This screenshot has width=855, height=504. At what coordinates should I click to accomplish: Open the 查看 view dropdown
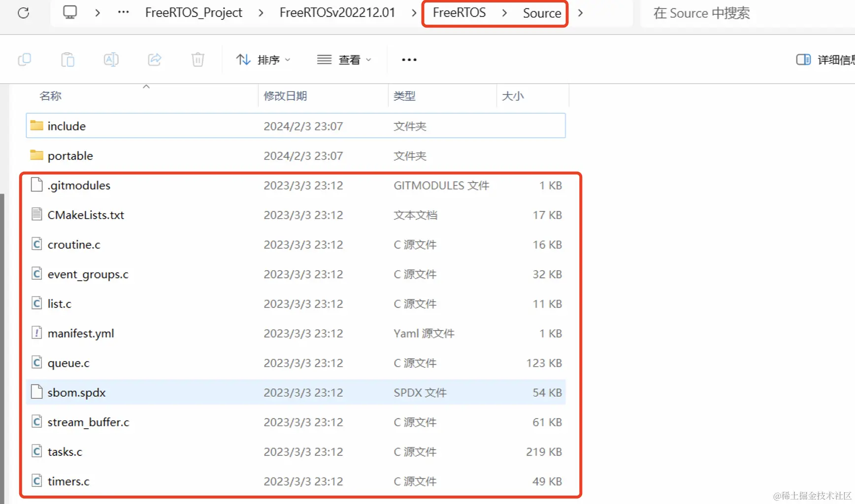pos(344,60)
